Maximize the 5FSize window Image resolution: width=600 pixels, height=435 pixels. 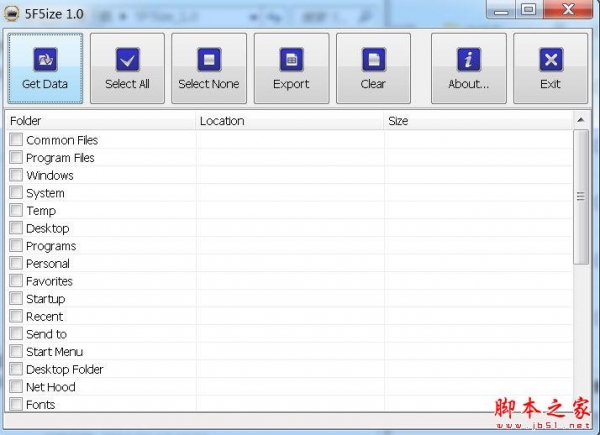click(529, 9)
